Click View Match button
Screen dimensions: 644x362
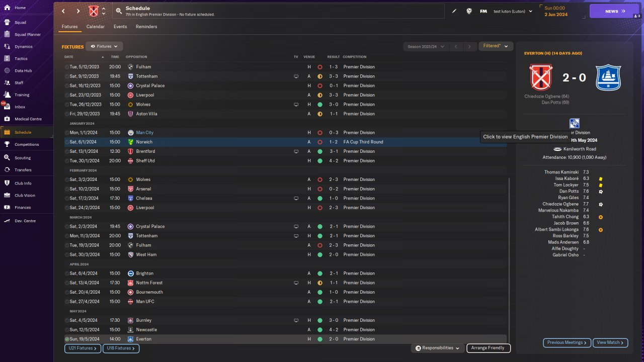point(611,342)
